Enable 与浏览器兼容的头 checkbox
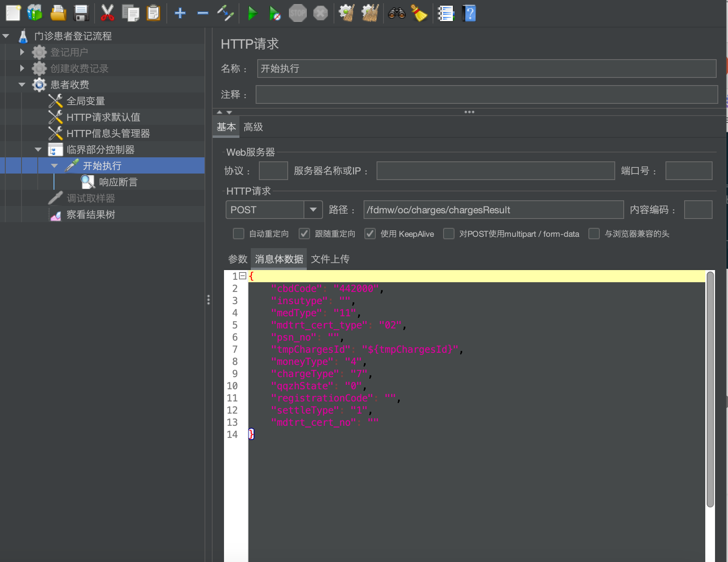This screenshot has height=562, width=728. tap(594, 234)
